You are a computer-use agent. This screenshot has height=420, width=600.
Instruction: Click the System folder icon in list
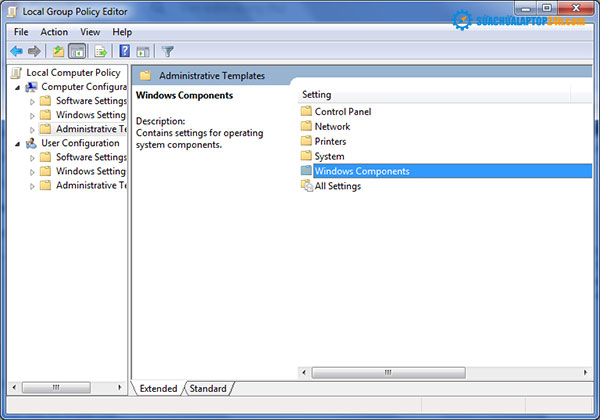click(306, 156)
